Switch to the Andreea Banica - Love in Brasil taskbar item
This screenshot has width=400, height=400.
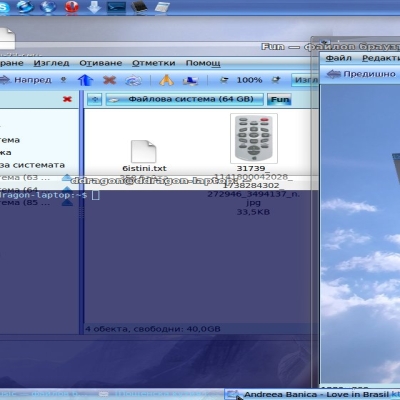(x=312, y=395)
